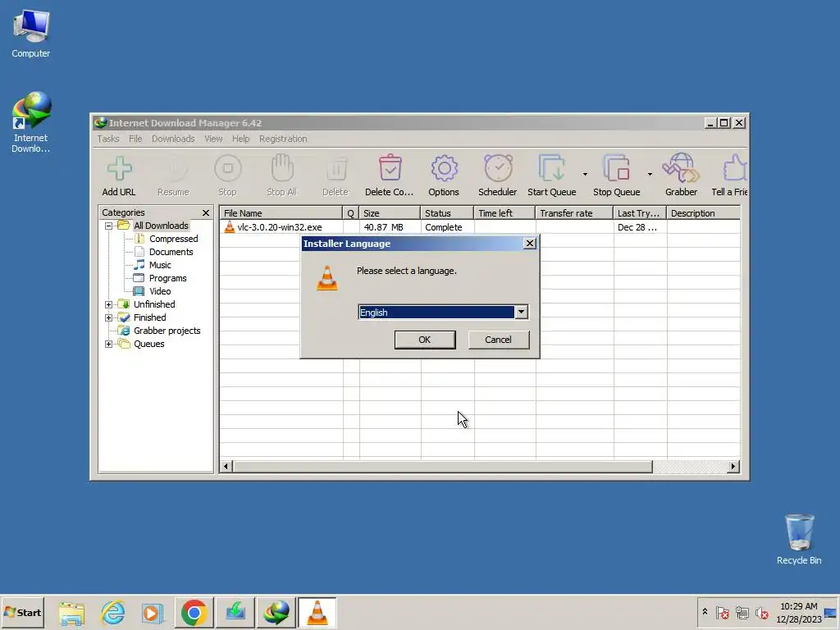Screen dimensions: 840x630
Task: Click the Resume toolbar icon
Action: pyautogui.click(x=174, y=169)
